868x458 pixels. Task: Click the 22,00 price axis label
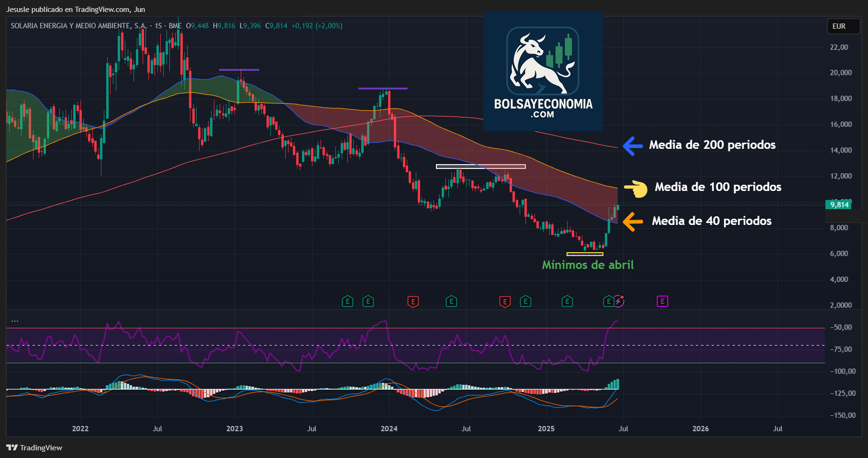coord(839,47)
